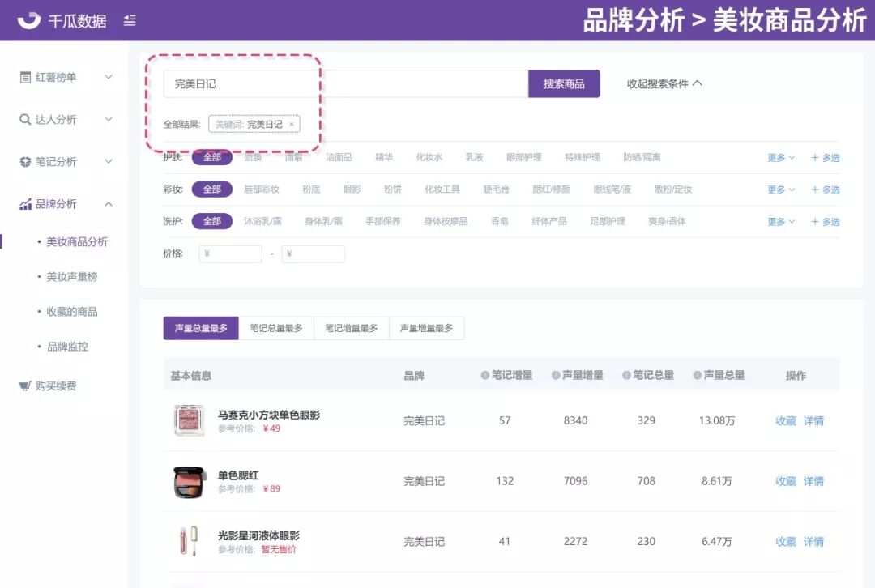The image size is (875, 588).
Task: Filter skincare by 洁面品
Action: pyautogui.click(x=339, y=157)
